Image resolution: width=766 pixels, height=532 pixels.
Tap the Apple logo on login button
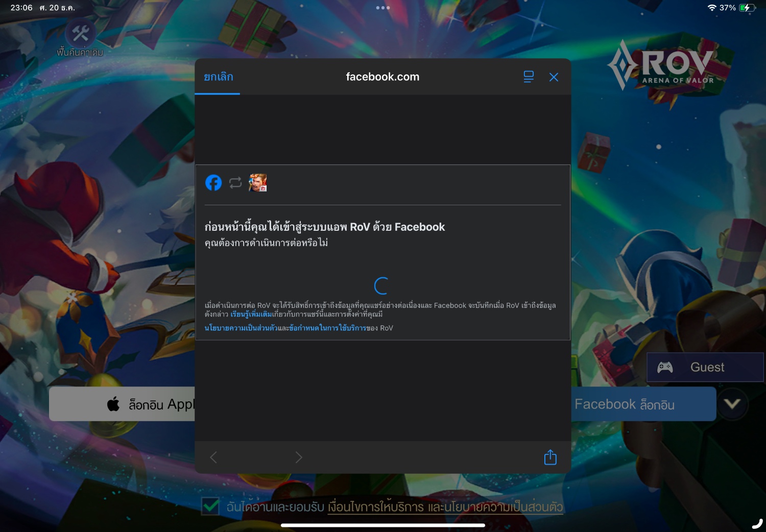[113, 404]
